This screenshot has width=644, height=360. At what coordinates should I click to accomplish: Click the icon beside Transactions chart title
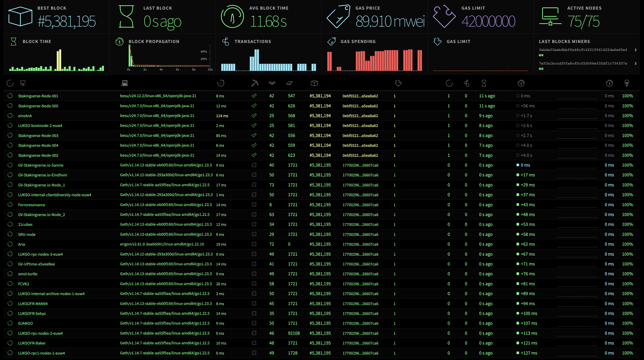[x=225, y=42]
